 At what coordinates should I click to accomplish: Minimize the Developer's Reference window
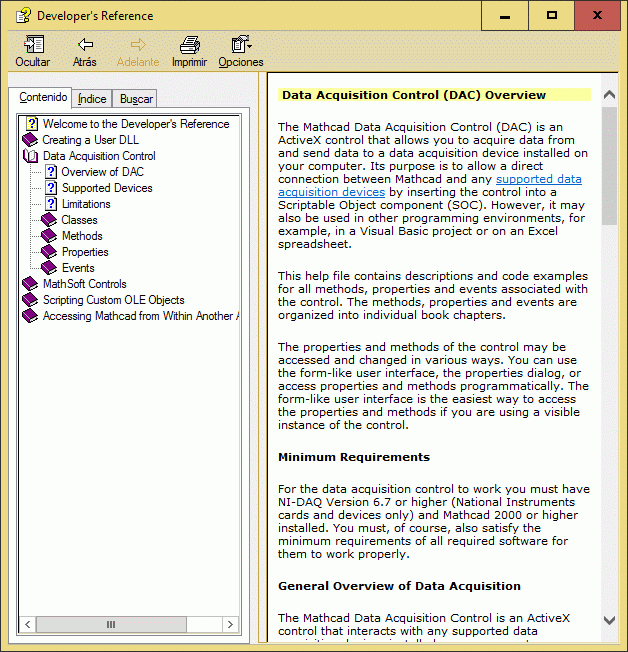[x=505, y=16]
